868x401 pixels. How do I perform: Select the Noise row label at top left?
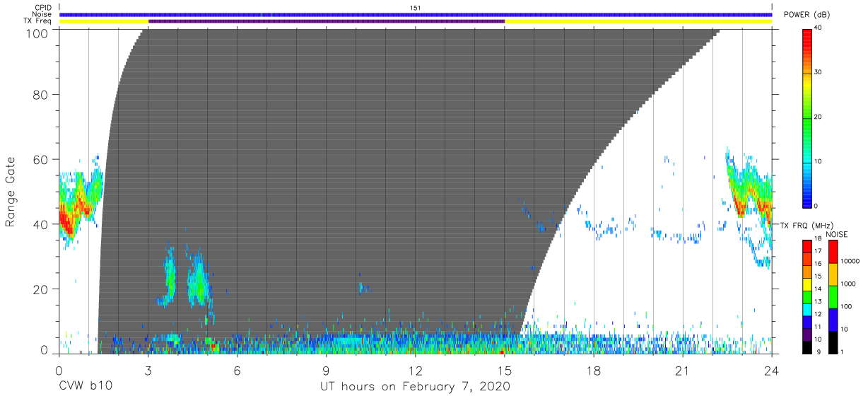(42, 14)
